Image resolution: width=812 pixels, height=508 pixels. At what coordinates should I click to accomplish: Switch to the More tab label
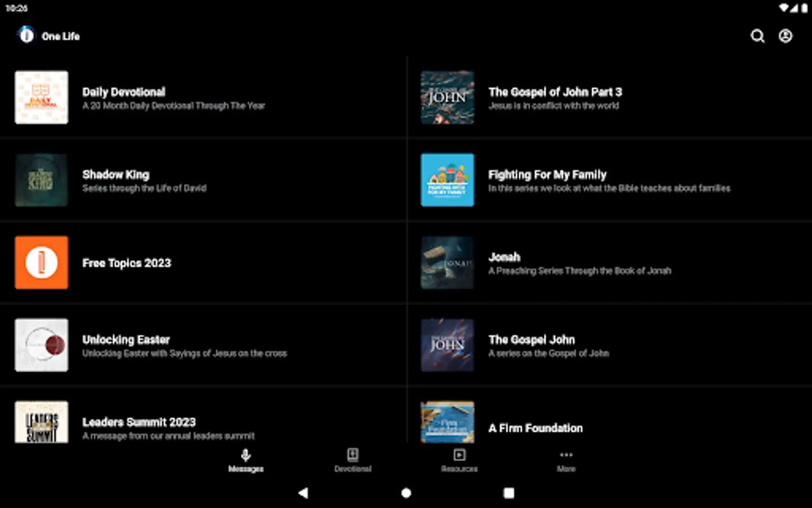[566, 469]
